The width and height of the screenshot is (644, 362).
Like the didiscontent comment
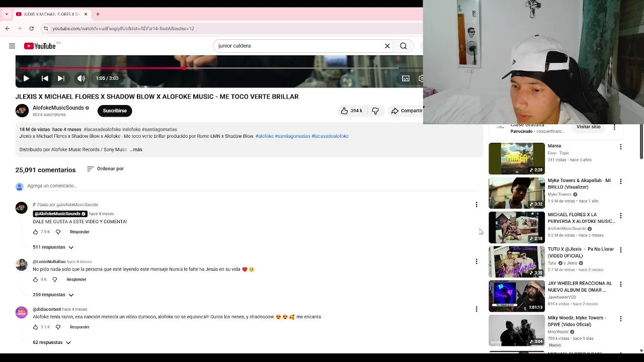point(35,327)
